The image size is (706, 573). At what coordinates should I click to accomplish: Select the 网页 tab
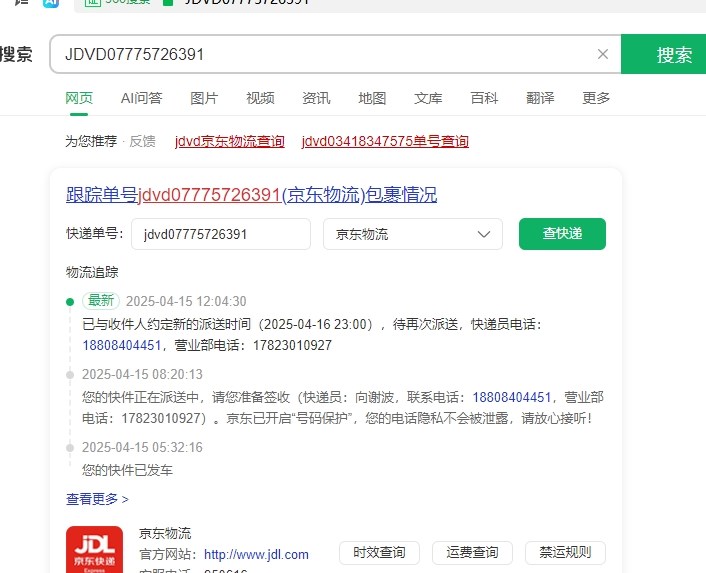[x=79, y=98]
